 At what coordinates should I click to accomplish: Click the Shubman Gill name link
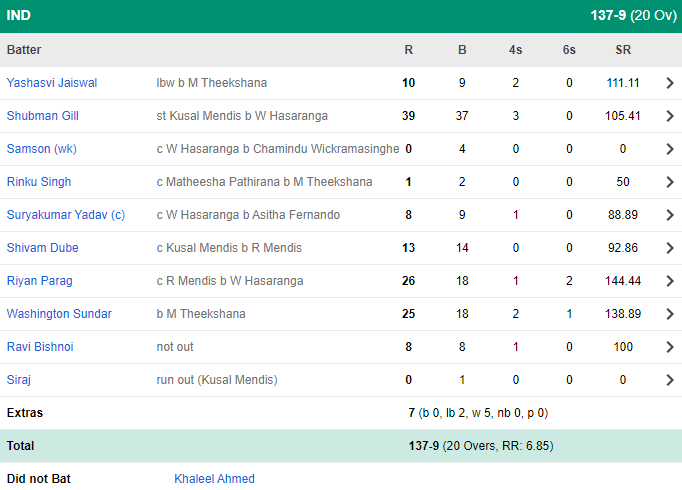[43, 116]
